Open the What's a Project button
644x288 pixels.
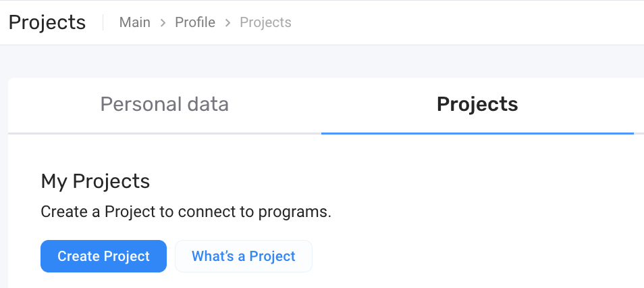(x=243, y=256)
